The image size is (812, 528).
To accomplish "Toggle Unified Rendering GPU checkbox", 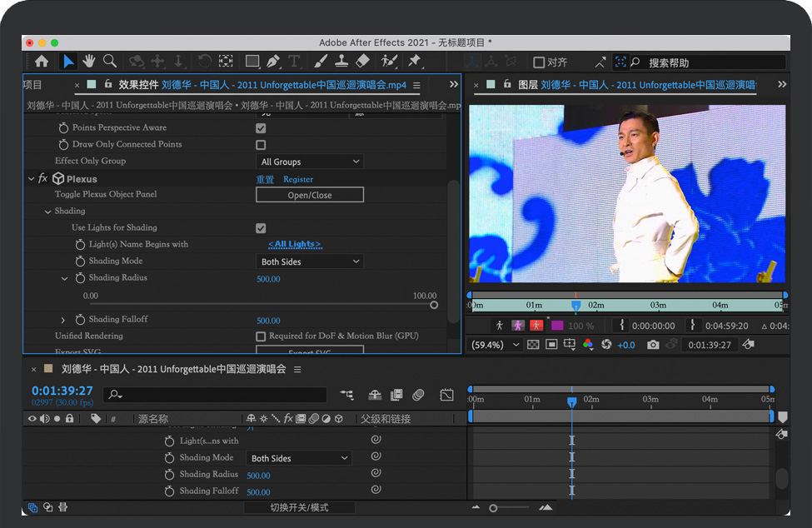I will 261,336.
